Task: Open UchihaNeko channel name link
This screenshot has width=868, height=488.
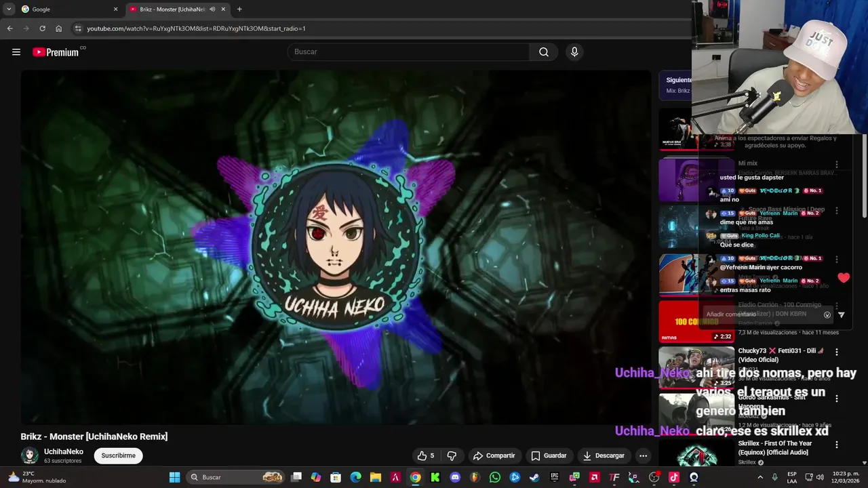Action: pyautogui.click(x=64, y=451)
